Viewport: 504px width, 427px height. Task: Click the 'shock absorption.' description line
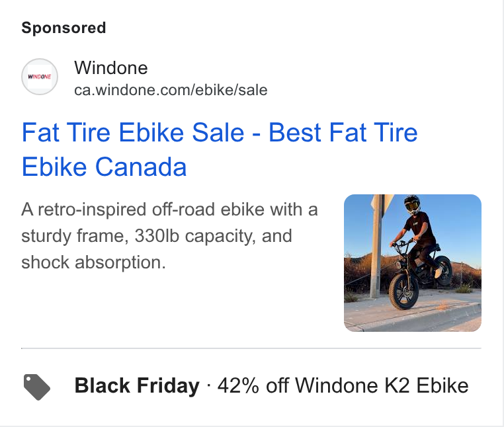(x=93, y=262)
